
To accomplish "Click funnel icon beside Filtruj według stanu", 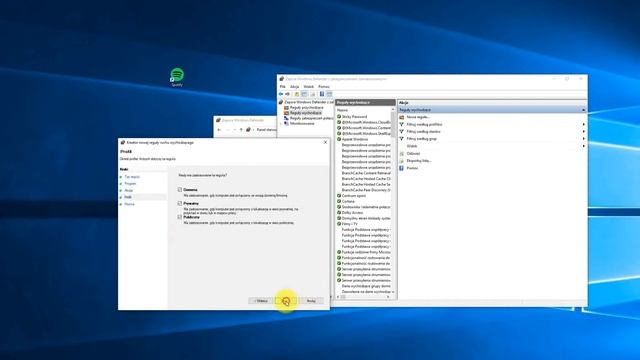I will (x=402, y=131).
